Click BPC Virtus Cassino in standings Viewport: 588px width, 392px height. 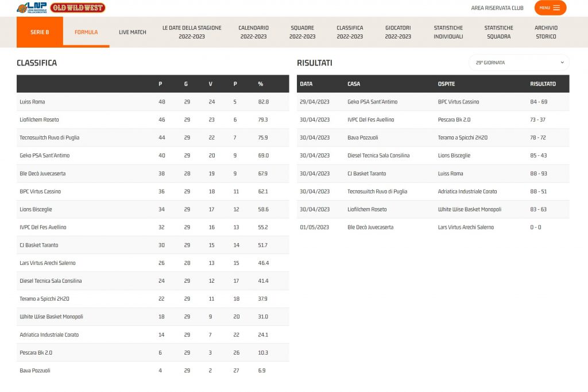[x=40, y=191]
